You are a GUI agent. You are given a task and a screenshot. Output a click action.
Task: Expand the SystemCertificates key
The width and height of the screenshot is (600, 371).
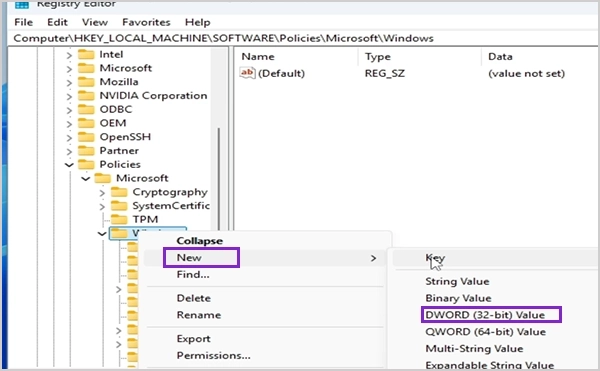(x=102, y=207)
